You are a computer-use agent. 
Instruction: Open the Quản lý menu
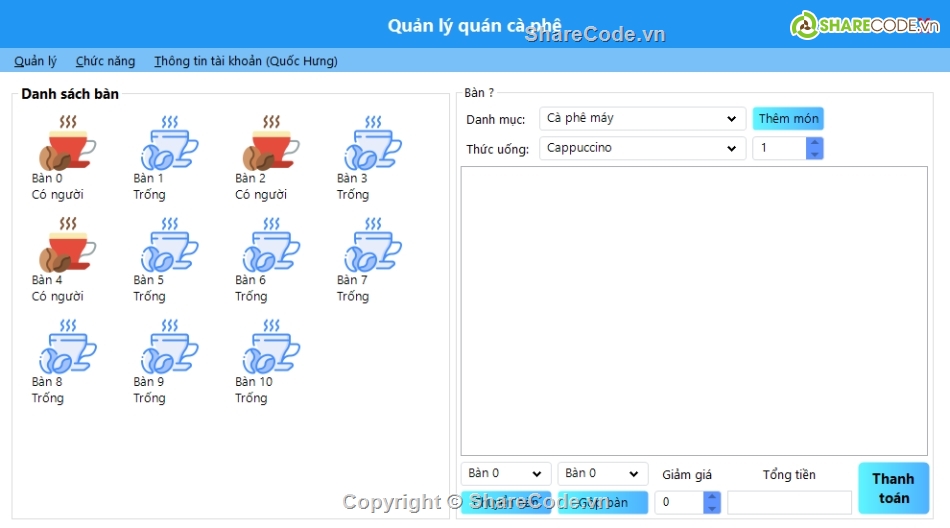point(35,61)
